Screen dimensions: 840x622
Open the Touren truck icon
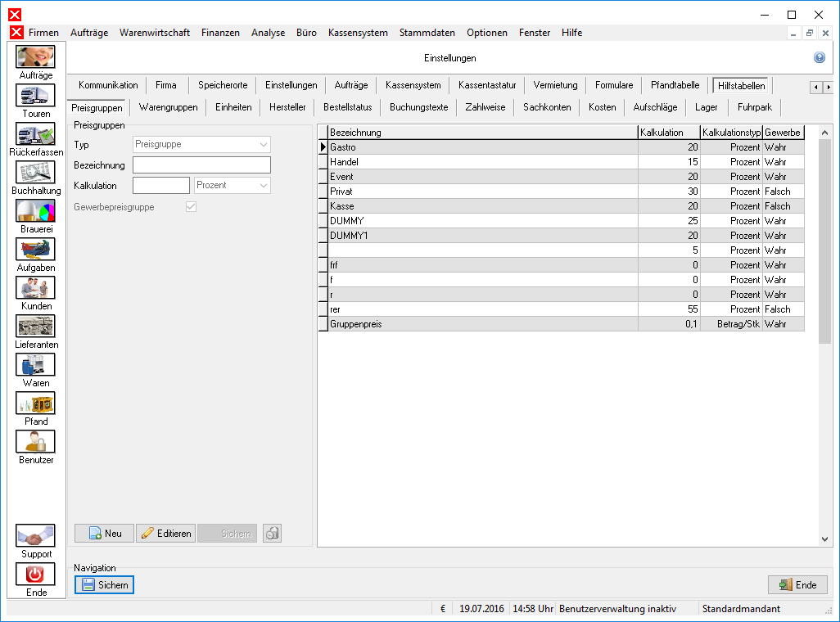[35, 96]
